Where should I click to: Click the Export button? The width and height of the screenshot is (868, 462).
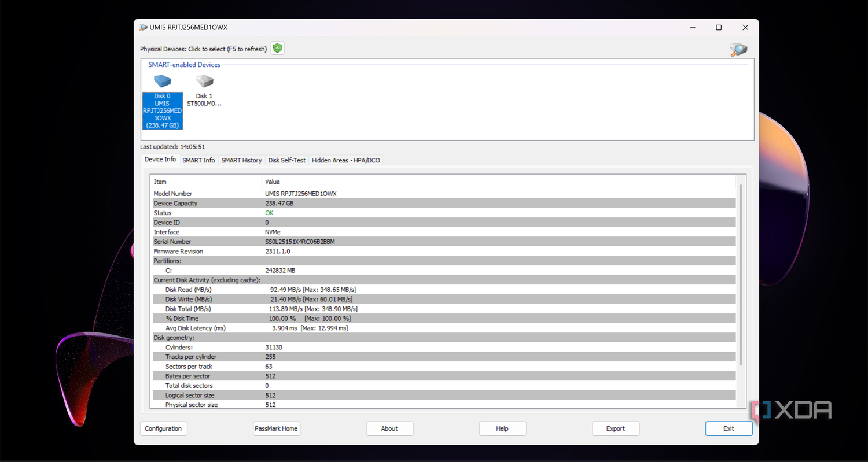click(616, 428)
